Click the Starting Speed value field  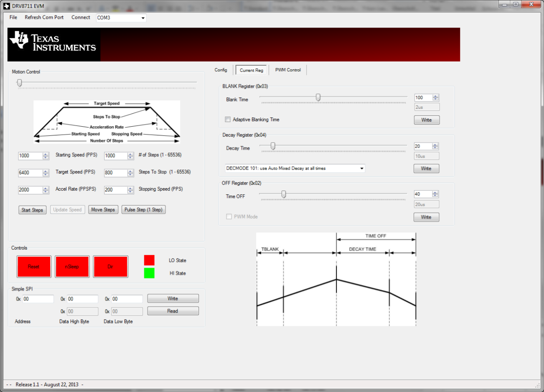tap(31, 156)
